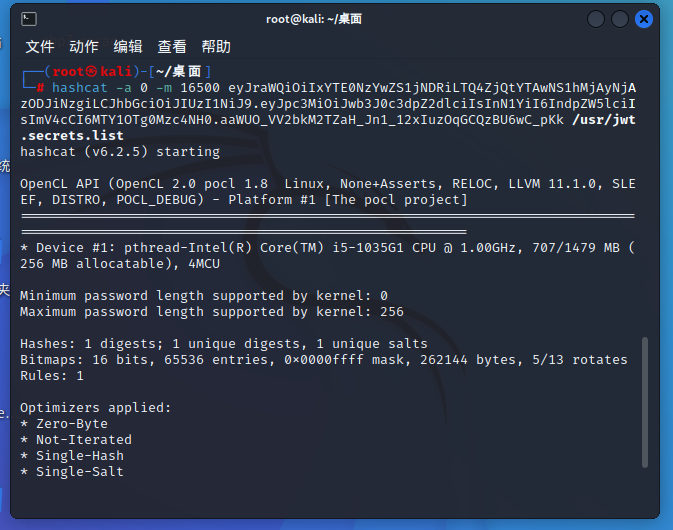This screenshot has width=673, height=530.
Task: Open the 文件 menu
Action: click(x=40, y=46)
